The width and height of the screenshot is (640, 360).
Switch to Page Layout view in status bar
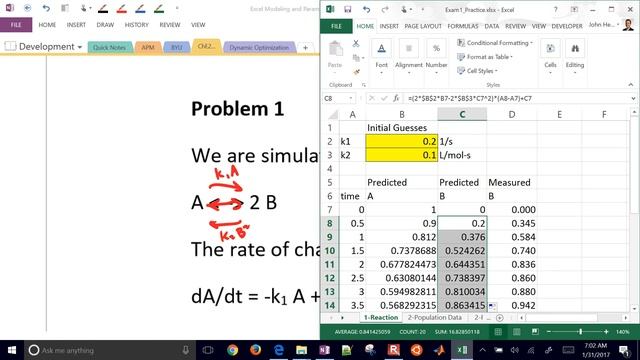(516, 332)
